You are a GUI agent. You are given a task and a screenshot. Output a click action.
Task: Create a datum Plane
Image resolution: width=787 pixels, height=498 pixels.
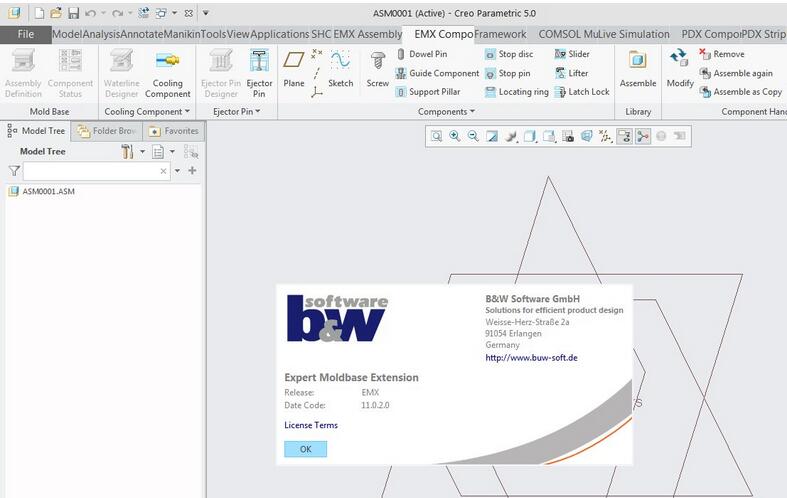pos(294,69)
